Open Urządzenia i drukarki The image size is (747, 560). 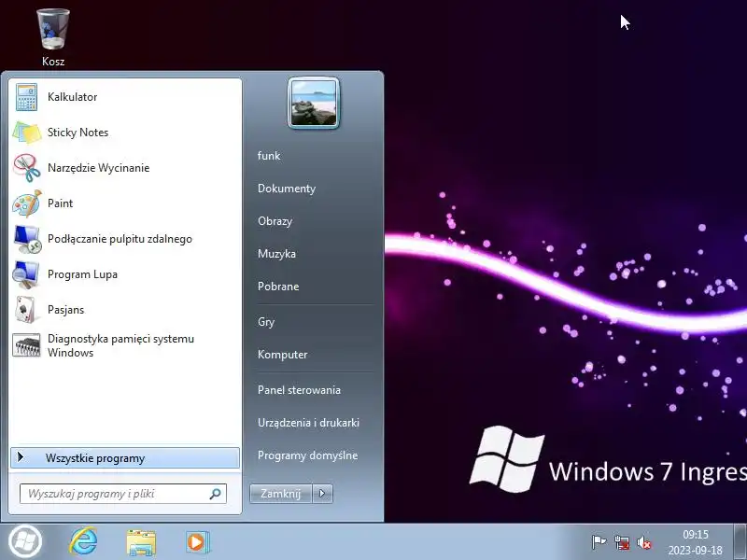[x=309, y=423]
